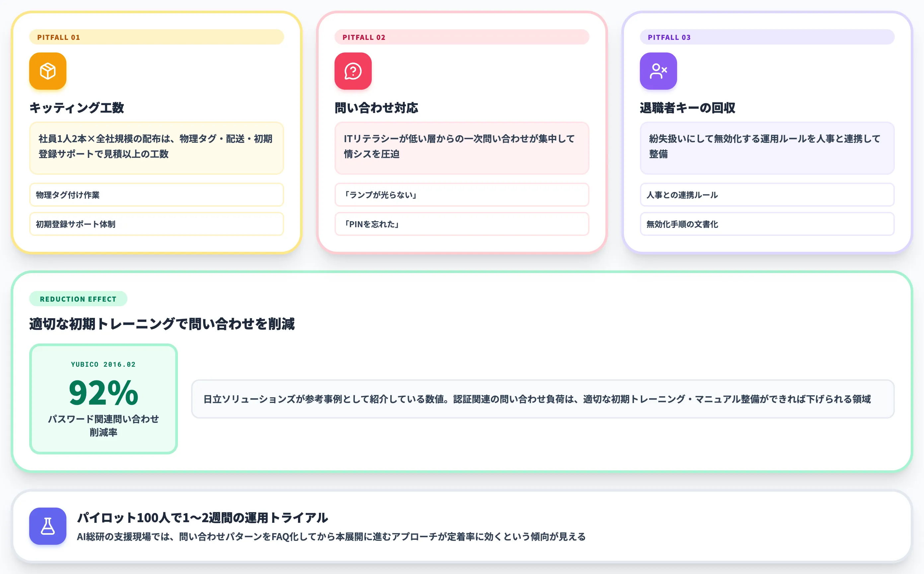Viewport: 924px width, 574px height.
Task: Click the heading キッティング工数
Action: point(77,108)
